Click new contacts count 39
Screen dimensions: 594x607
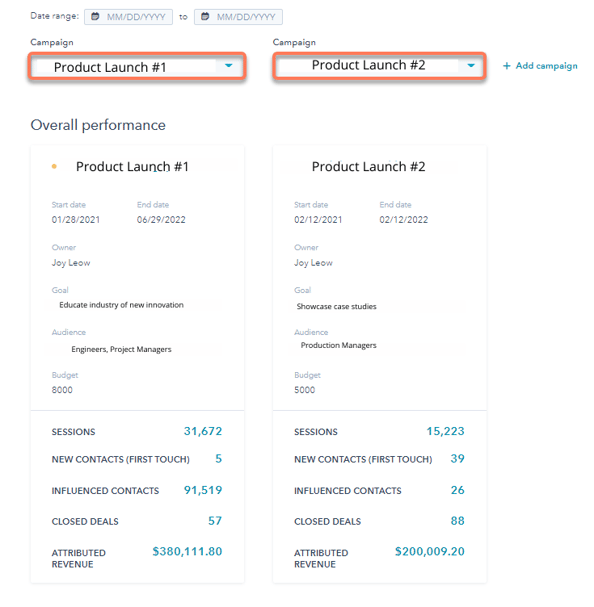457,459
